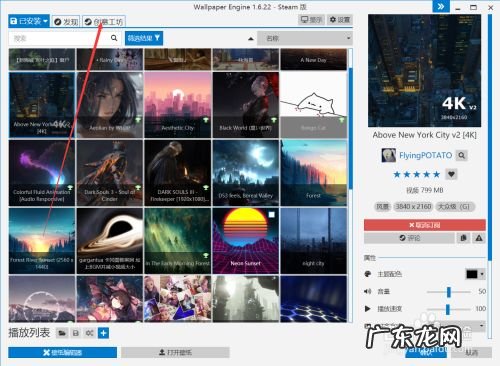The image size is (500, 366).
Task: Click the 3840 x 2160 resolution tag
Action: point(413,207)
